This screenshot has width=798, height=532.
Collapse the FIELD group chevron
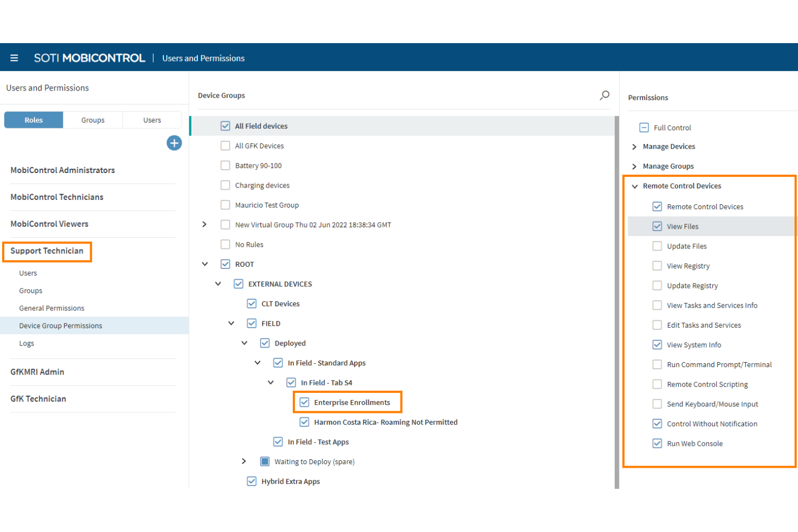[x=231, y=323]
